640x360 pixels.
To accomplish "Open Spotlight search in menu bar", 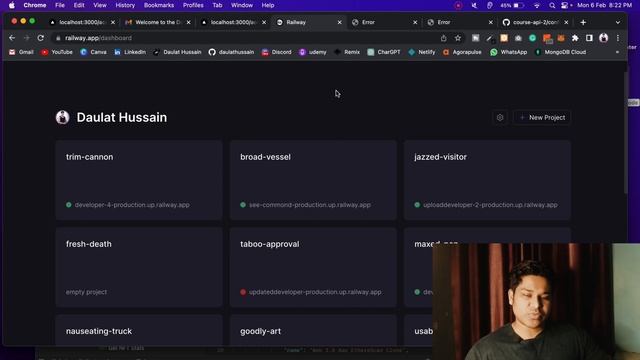I will pos(552,5).
